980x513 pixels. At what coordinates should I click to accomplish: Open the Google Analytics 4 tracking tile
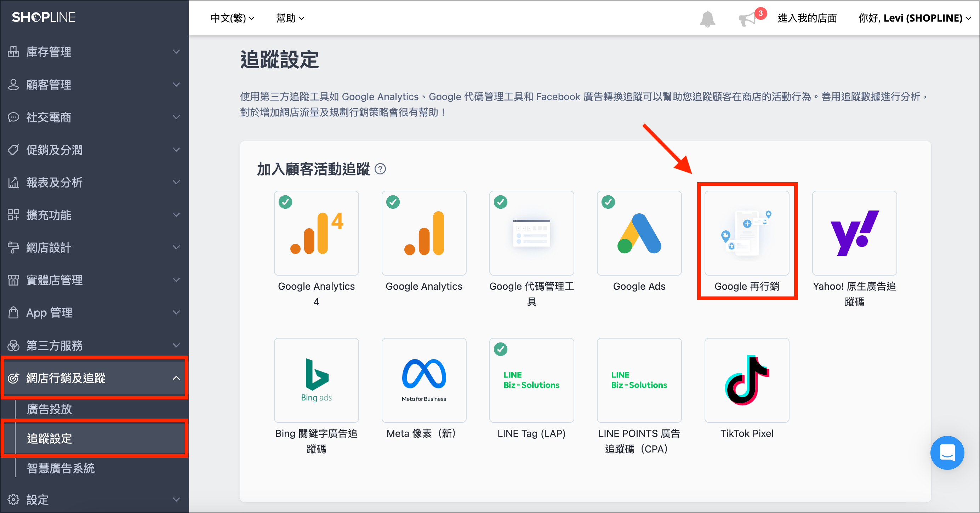(x=316, y=233)
